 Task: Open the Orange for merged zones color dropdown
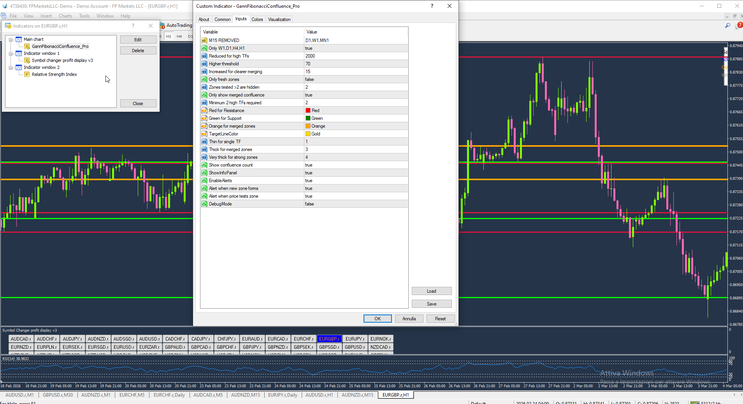pos(355,126)
